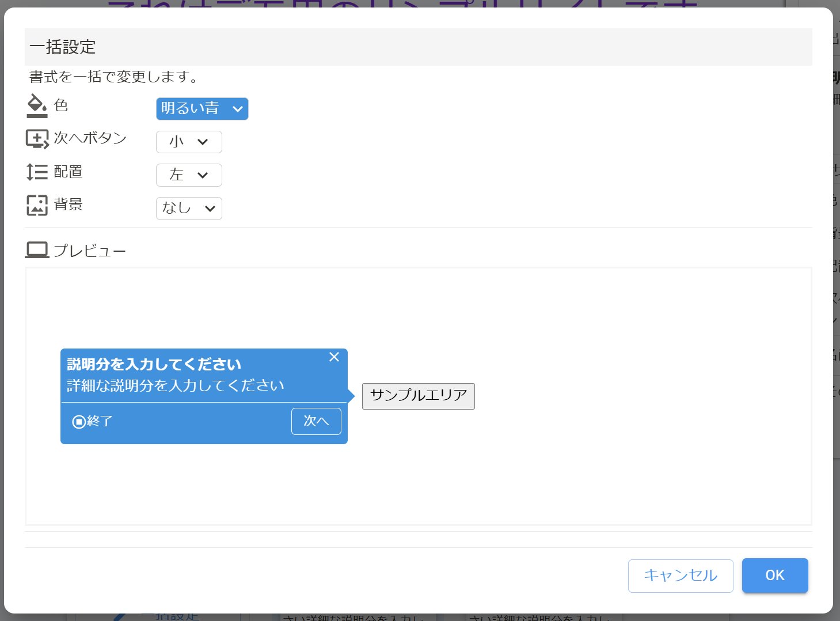Screen dimensions: 840x621
Task: Confirm with the OK button
Action: tap(775, 575)
